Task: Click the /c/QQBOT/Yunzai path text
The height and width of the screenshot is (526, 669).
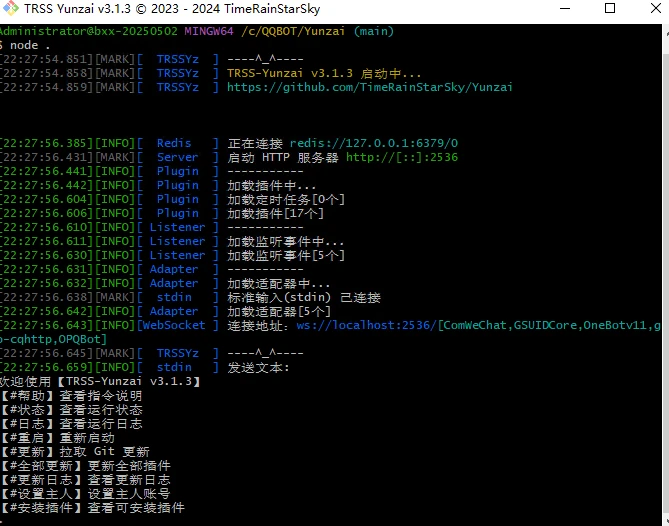Action: tap(293, 31)
